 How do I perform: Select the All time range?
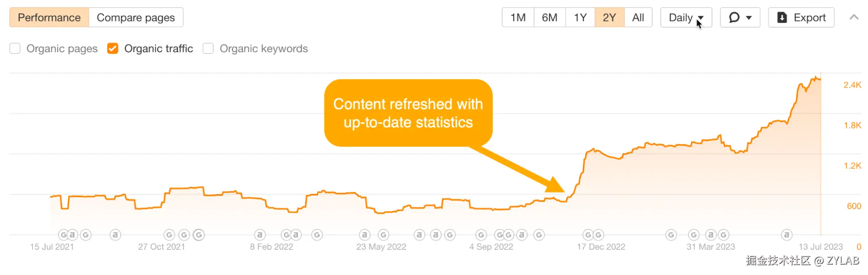click(638, 17)
